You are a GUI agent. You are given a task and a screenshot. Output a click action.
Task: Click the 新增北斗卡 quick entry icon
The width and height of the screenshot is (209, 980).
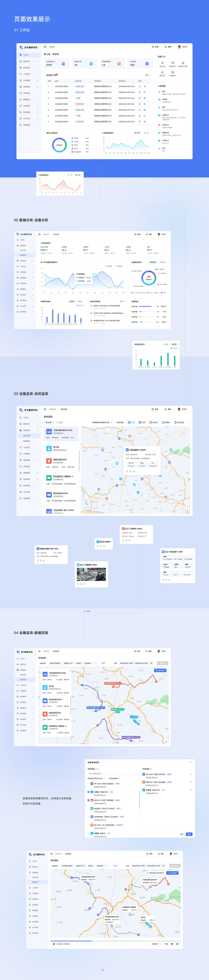(173, 63)
